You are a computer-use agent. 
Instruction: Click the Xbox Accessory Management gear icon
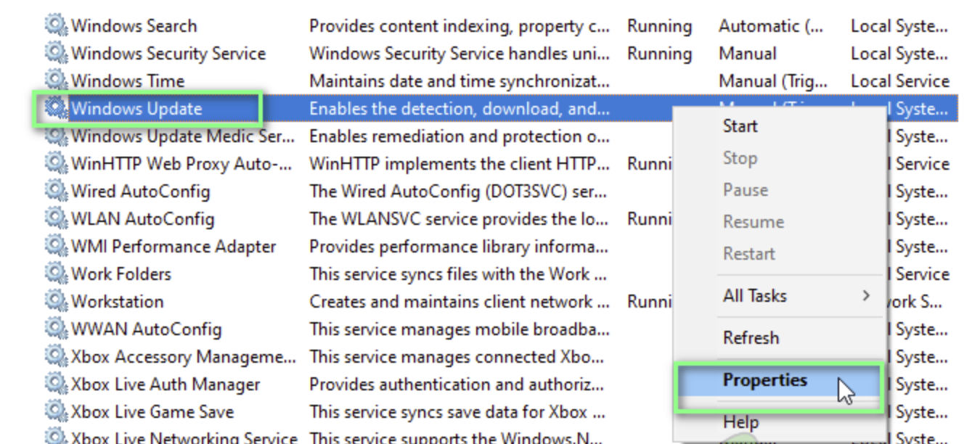[x=55, y=357]
